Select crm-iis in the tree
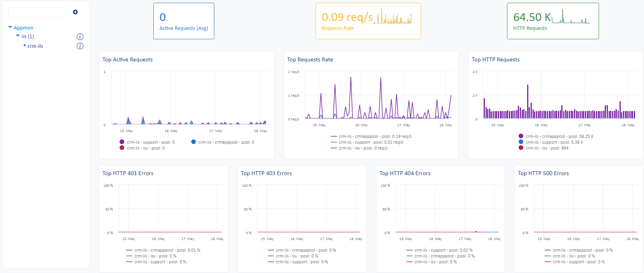This screenshot has height=273, width=644. 35,46
